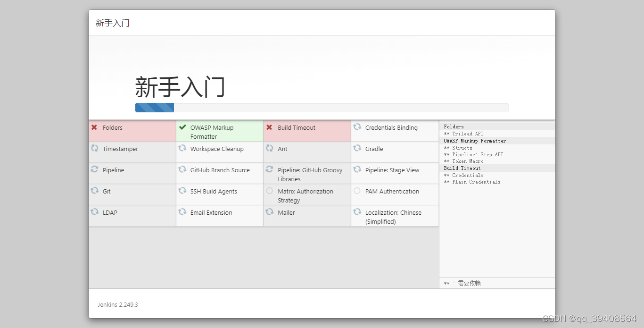This screenshot has height=328, width=644.
Task: Click the blue striped installation progress bar
Action: click(x=155, y=108)
